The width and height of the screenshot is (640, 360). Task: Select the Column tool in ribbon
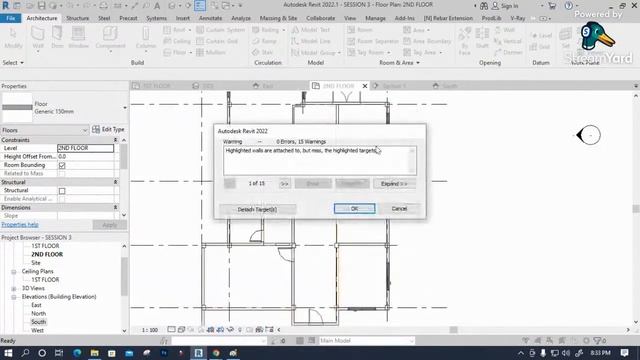146,38
